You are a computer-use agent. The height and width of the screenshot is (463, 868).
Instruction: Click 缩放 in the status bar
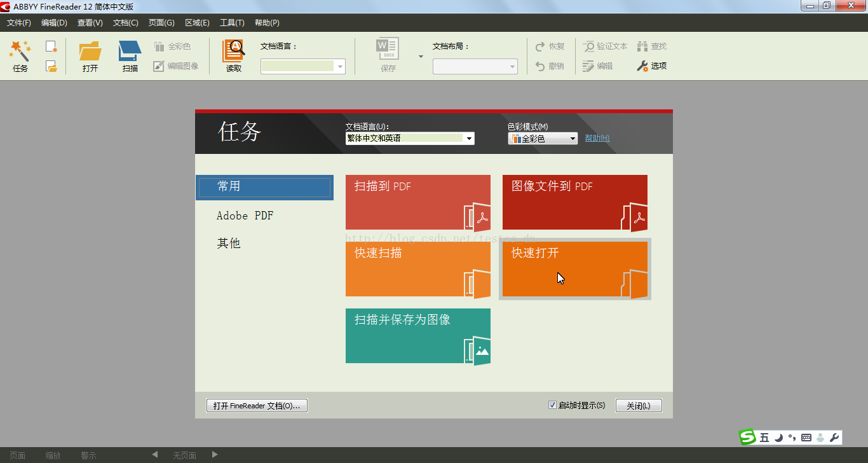[x=53, y=455]
